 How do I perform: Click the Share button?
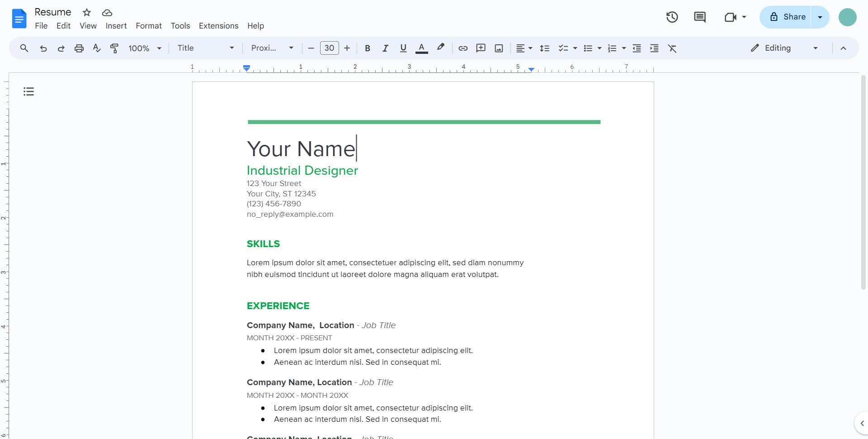point(789,17)
